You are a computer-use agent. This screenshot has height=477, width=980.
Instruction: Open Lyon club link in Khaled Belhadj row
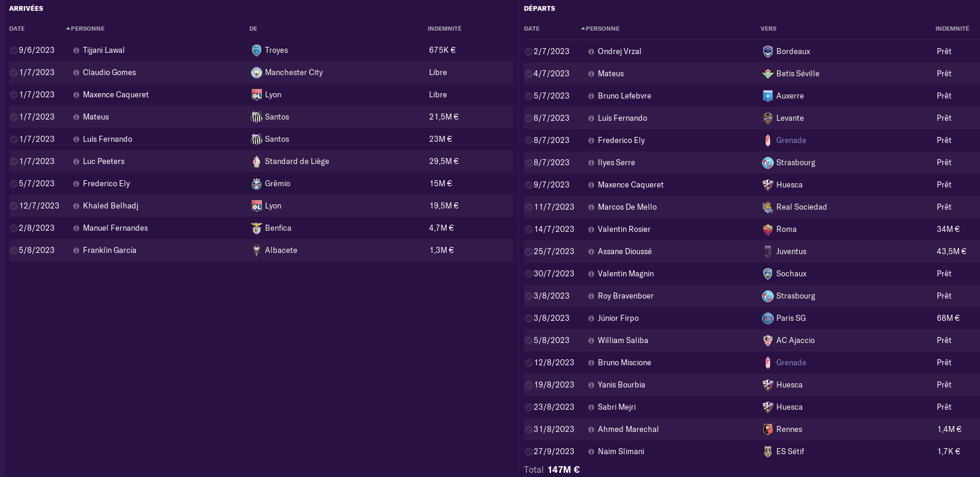coord(273,206)
